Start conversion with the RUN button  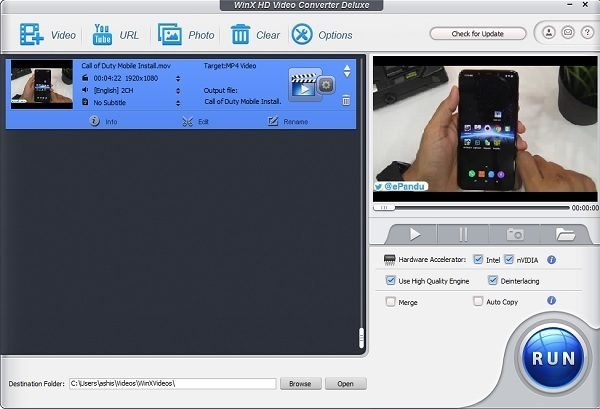(554, 358)
